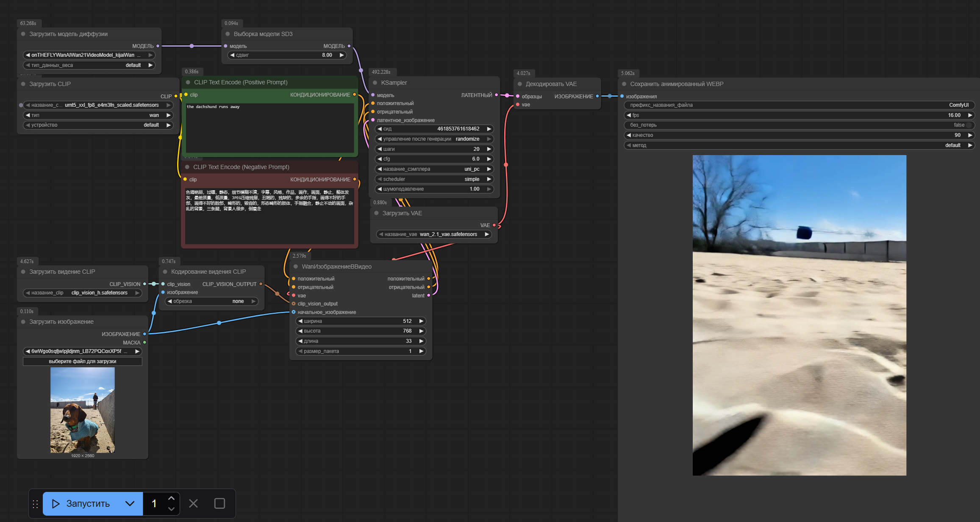Increase шаги value with the right arrow
The image size is (980, 522).
click(x=489, y=149)
